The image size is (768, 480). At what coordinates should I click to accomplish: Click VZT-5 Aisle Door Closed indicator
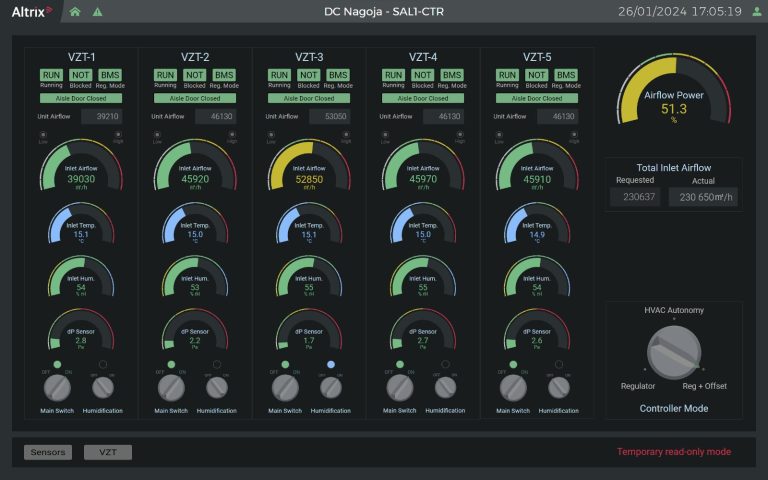(537, 98)
